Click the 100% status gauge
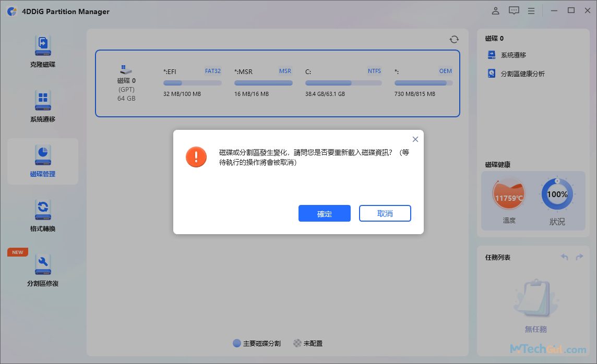The image size is (597, 364). (x=557, y=195)
